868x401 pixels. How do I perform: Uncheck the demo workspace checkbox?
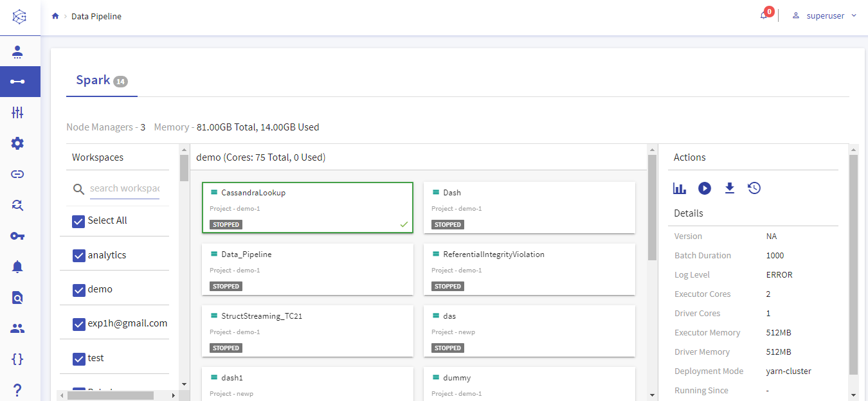(78, 290)
